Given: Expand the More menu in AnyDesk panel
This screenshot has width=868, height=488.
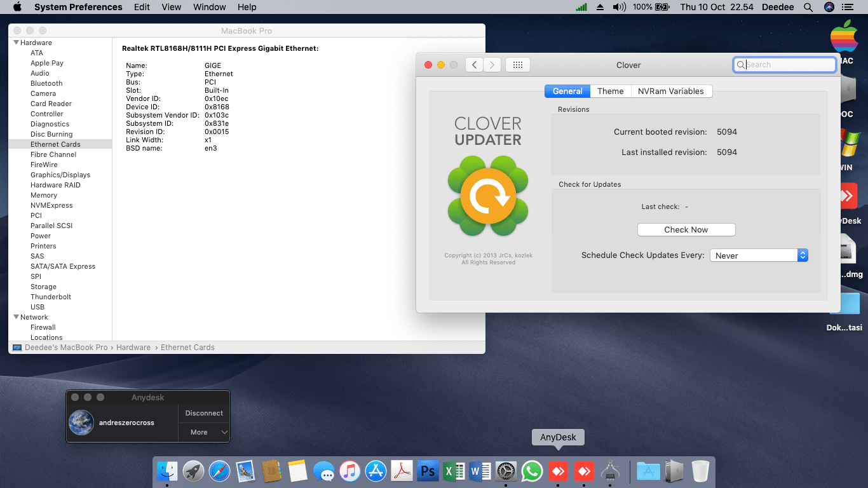Looking at the screenshot, I should click(x=204, y=432).
